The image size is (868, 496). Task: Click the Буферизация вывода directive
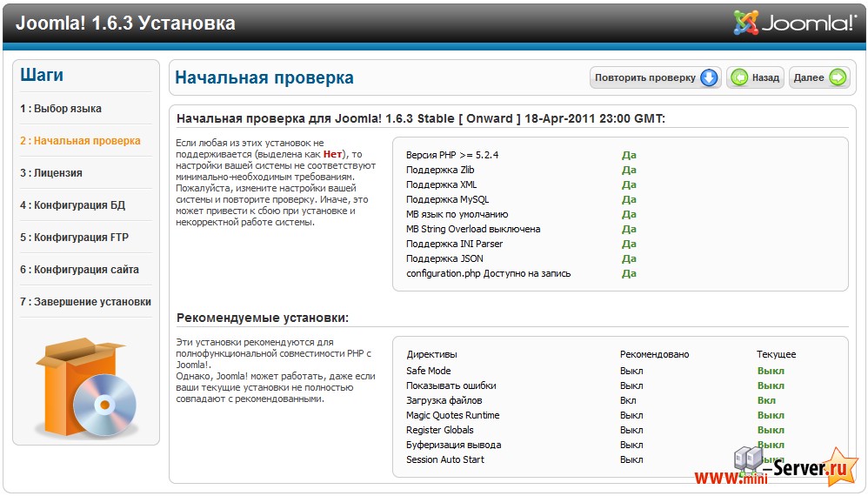453,445
